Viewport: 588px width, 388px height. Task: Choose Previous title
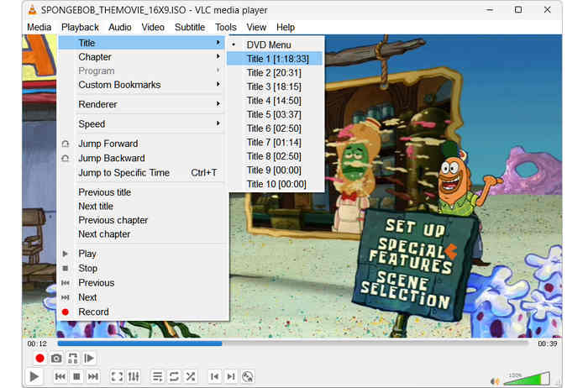pyautogui.click(x=142, y=192)
